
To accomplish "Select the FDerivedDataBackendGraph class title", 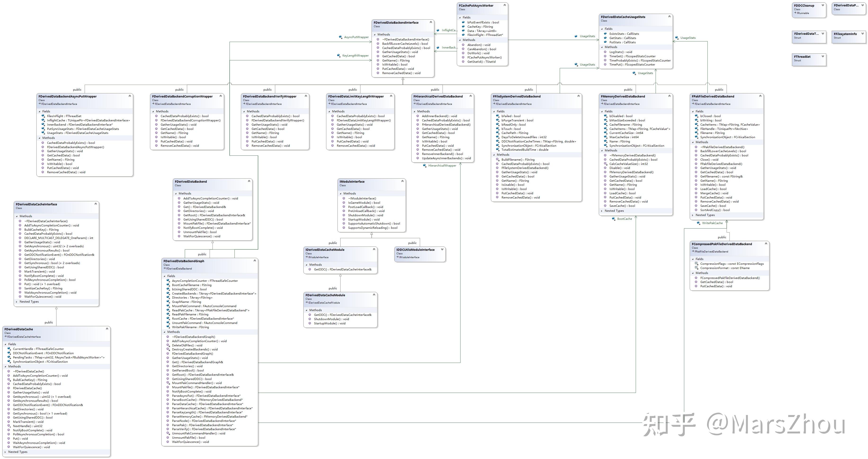I will [x=184, y=261].
